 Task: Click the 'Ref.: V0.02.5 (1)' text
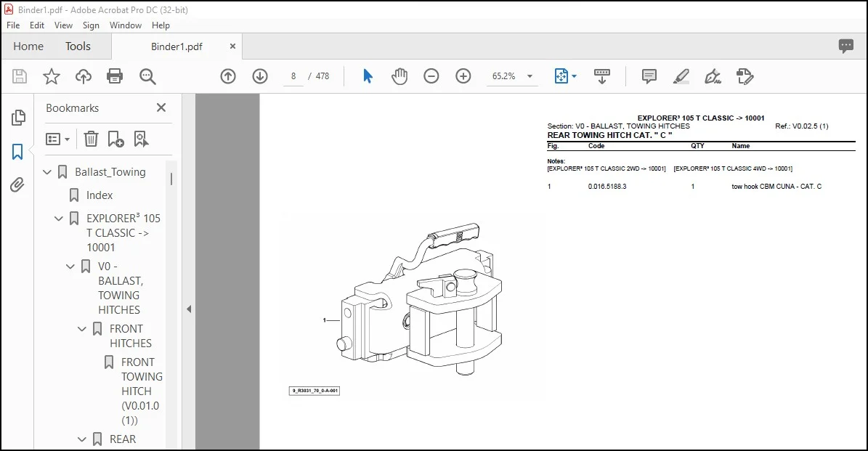(x=802, y=126)
